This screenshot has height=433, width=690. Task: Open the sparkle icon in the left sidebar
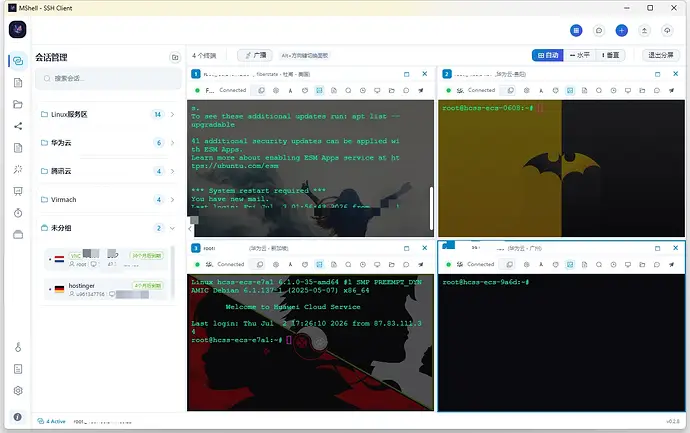18,169
